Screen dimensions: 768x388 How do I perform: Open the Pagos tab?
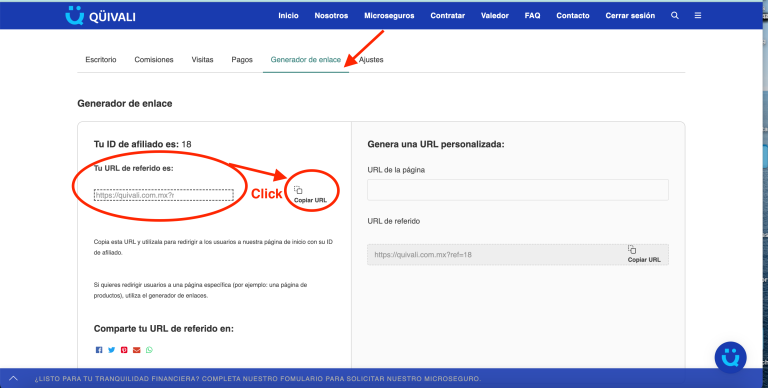click(x=242, y=60)
